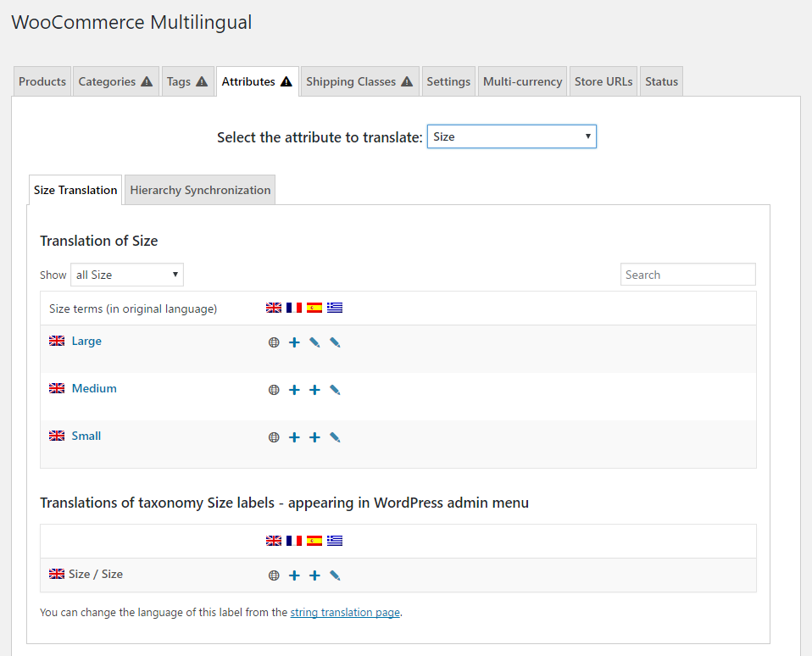The image size is (812, 656).
Task: Edit Greek translation for Large
Action: pos(335,342)
